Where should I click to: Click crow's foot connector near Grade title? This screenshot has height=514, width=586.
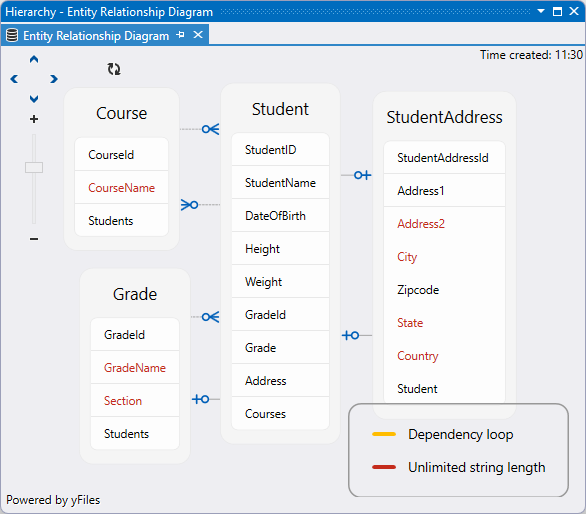(210, 317)
